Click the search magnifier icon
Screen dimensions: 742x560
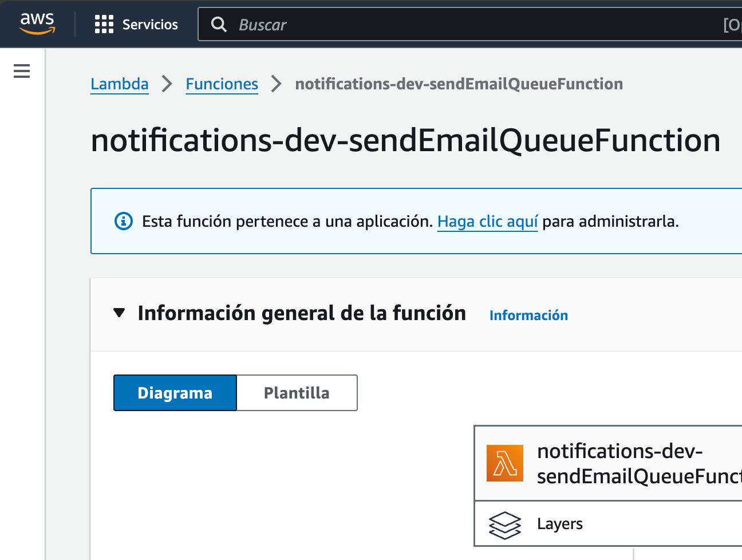(x=219, y=24)
